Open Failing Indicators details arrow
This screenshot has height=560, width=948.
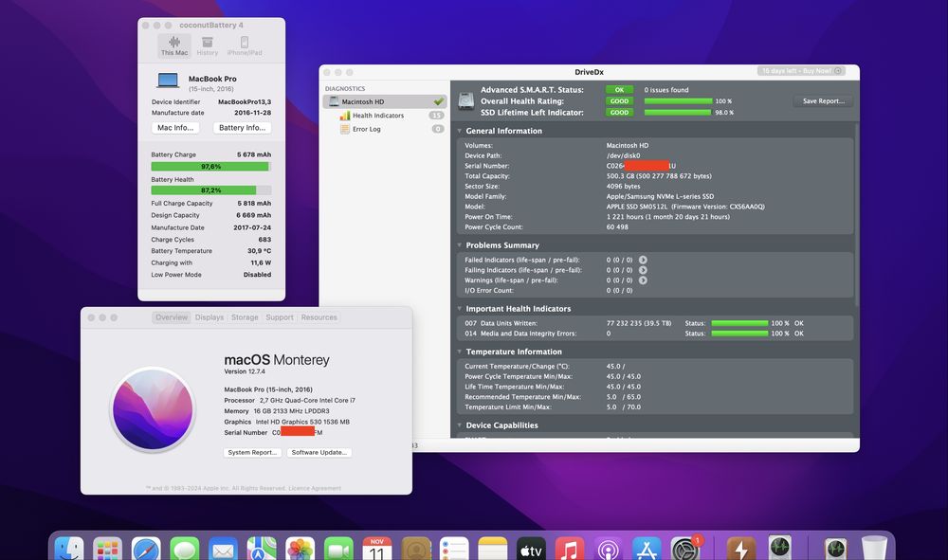(643, 270)
